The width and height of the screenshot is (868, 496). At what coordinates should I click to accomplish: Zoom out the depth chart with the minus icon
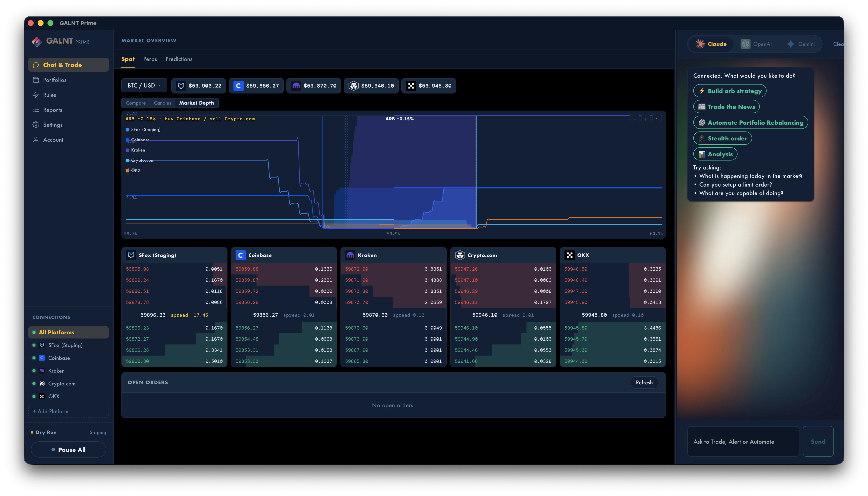(x=635, y=119)
